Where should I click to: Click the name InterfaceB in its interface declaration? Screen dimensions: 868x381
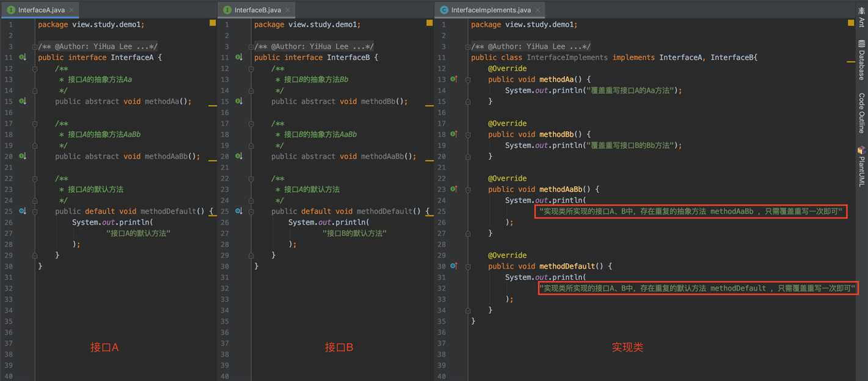tap(348, 57)
